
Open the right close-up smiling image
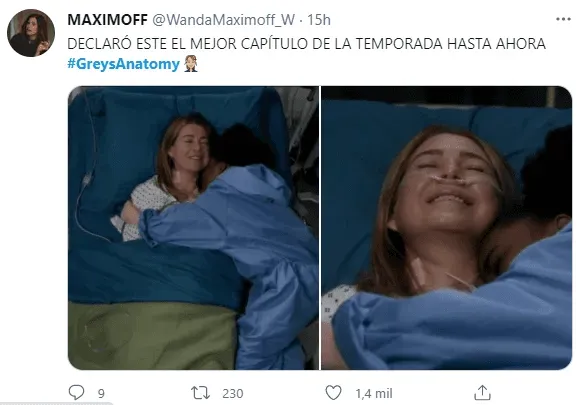point(447,228)
